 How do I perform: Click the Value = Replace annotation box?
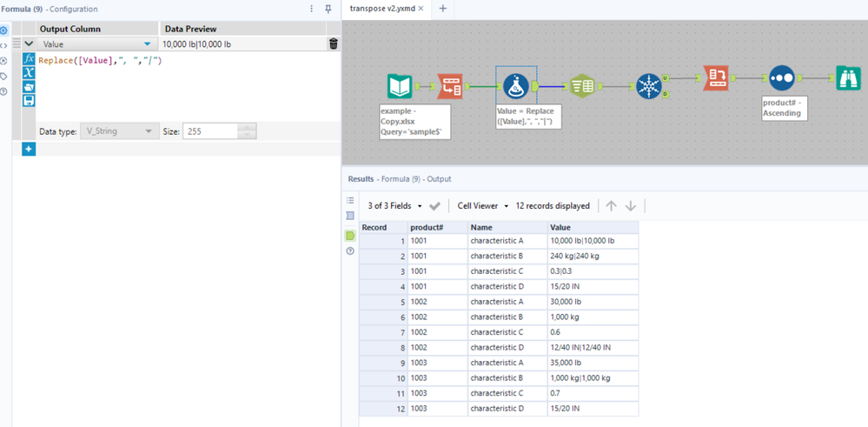pos(528,117)
